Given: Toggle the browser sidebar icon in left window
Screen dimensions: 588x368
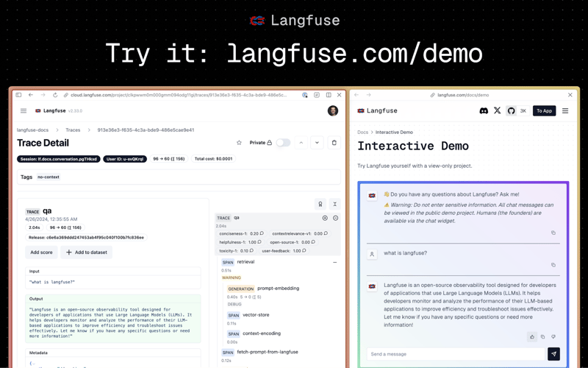Looking at the screenshot, I should 18,95.
